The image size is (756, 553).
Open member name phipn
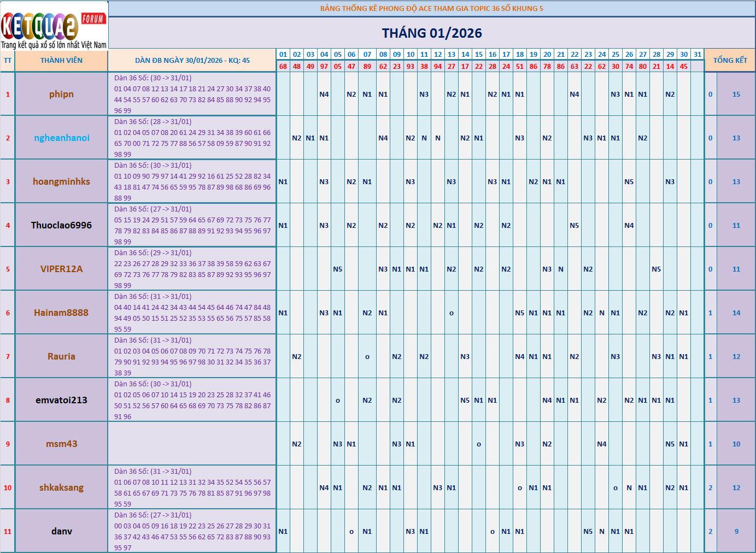[x=61, y=94]
